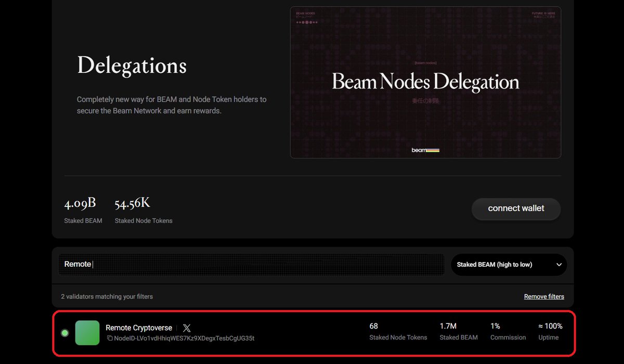Click the green online status dot
Screen dimensions: 624x364
65,333
